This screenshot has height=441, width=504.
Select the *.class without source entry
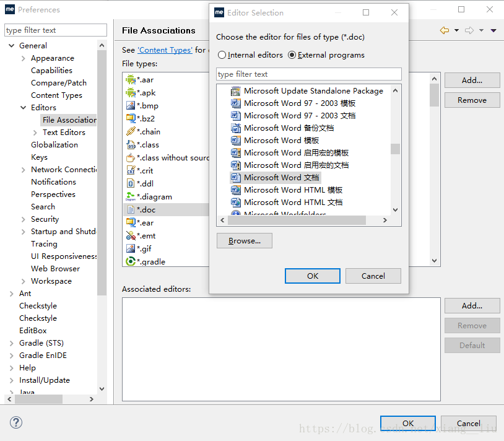tap(167, 158)
